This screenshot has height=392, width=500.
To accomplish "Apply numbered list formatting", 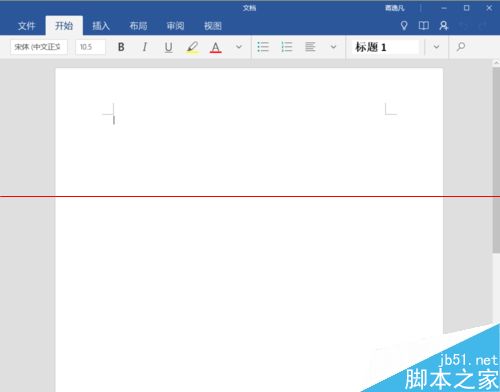I will click(x=287, y=47).
